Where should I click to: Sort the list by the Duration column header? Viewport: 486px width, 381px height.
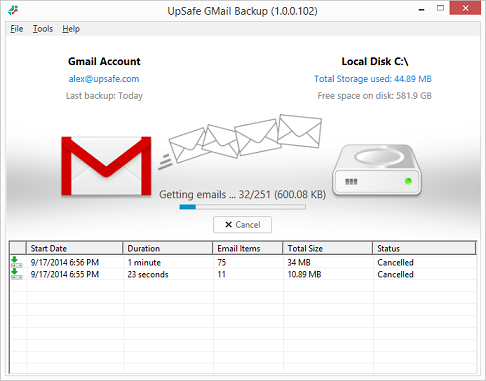pos(168,248)
